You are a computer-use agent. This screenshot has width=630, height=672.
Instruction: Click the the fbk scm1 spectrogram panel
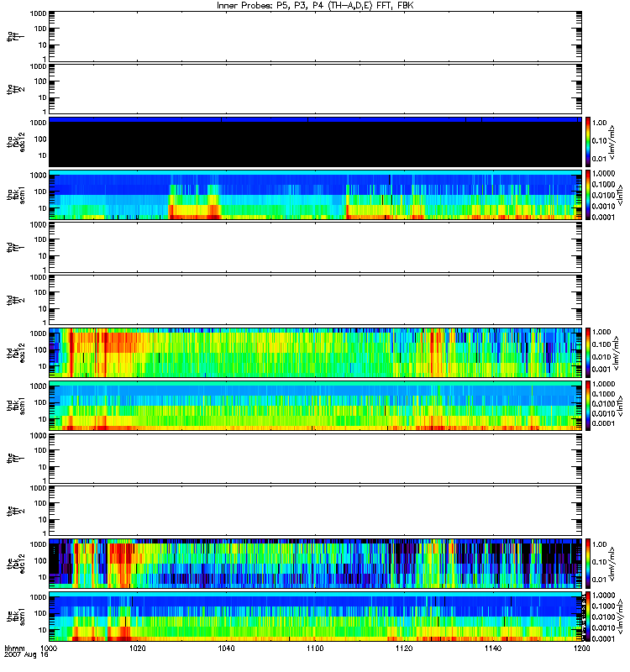pyautogui.click(x=316, y=617)
